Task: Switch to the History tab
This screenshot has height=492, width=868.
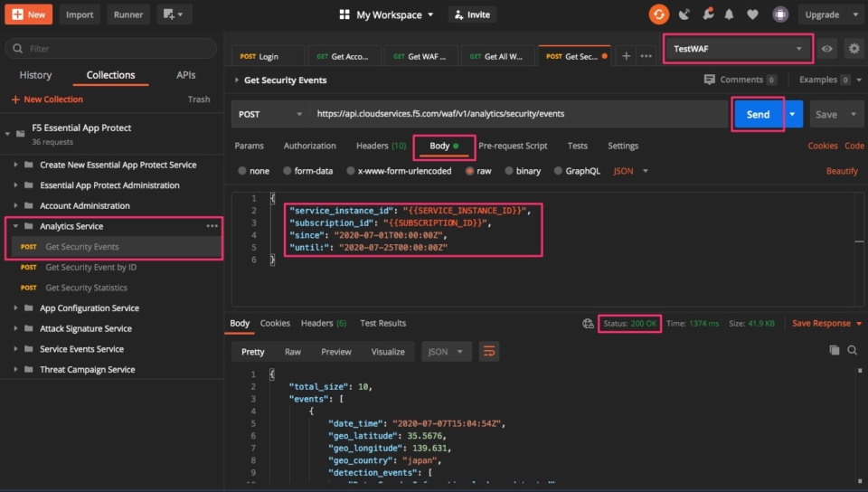Action: (35, 75)
